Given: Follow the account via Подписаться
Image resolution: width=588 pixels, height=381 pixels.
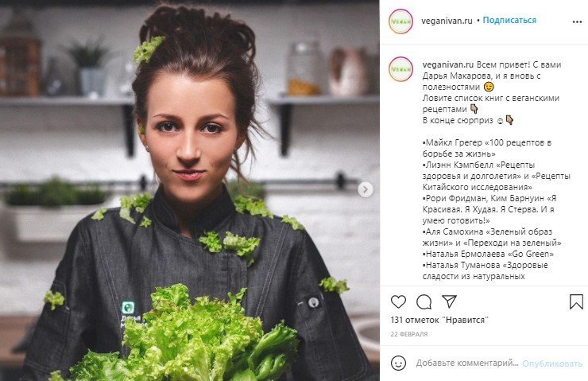Looking at the screenshot, I should click(x=509, y=20).
